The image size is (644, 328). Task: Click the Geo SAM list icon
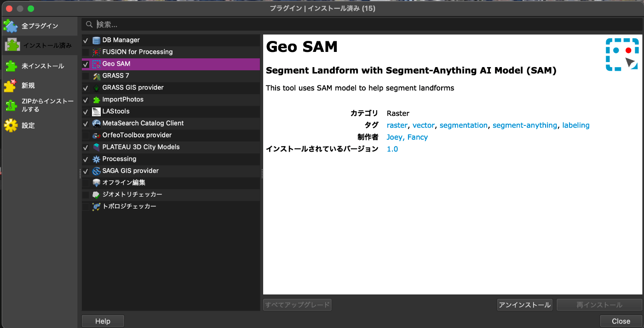[96, 64]
